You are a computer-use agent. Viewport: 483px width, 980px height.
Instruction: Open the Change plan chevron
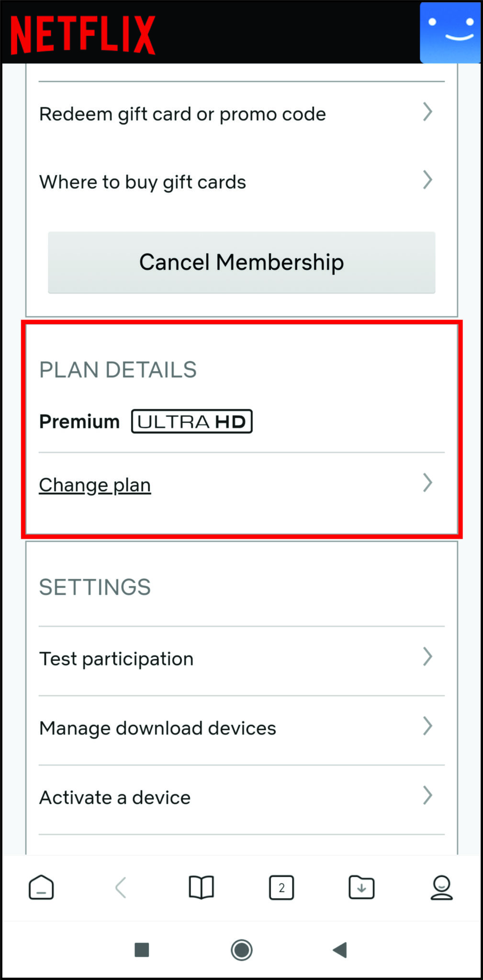coord(427,483)
